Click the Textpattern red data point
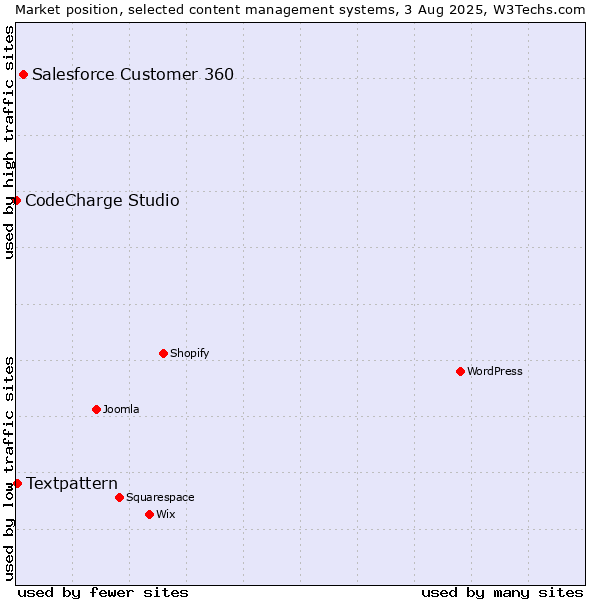Viewport: 600px width, 600px height. click(x=17, y=484)
